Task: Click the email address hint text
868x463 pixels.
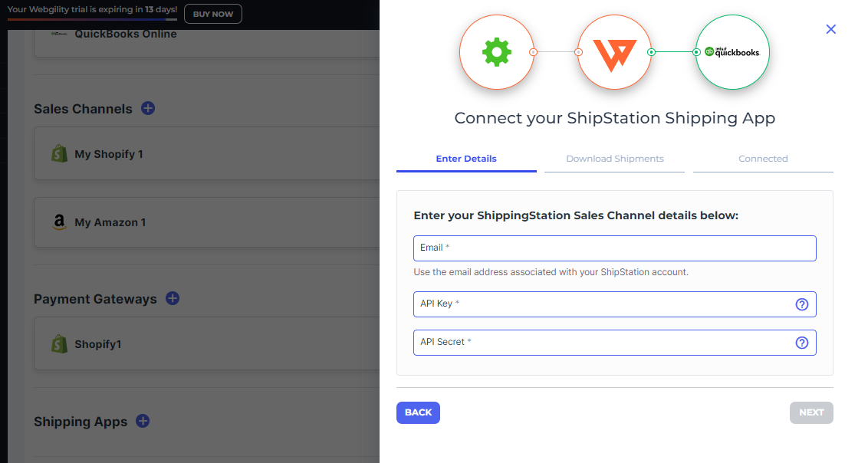Action: coord(551,272)
